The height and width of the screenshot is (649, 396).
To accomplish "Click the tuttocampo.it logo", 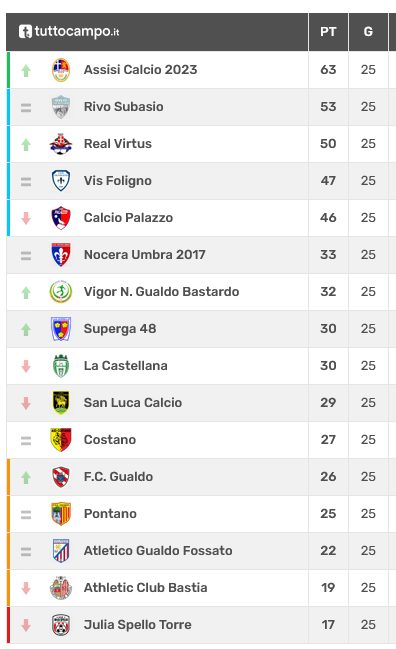I will [x=69, y=31].
